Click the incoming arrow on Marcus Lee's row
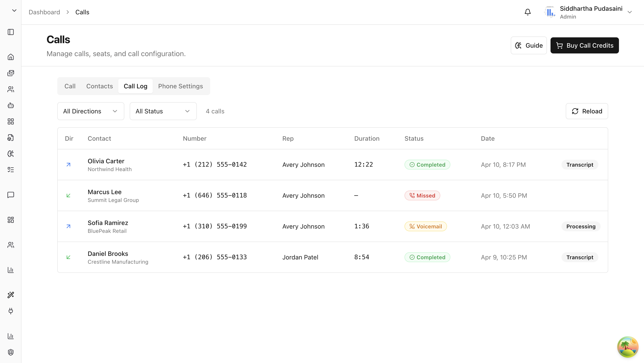The width and height of the screenshot is (644, 363). pyautogui.click(x=68, y=195)
